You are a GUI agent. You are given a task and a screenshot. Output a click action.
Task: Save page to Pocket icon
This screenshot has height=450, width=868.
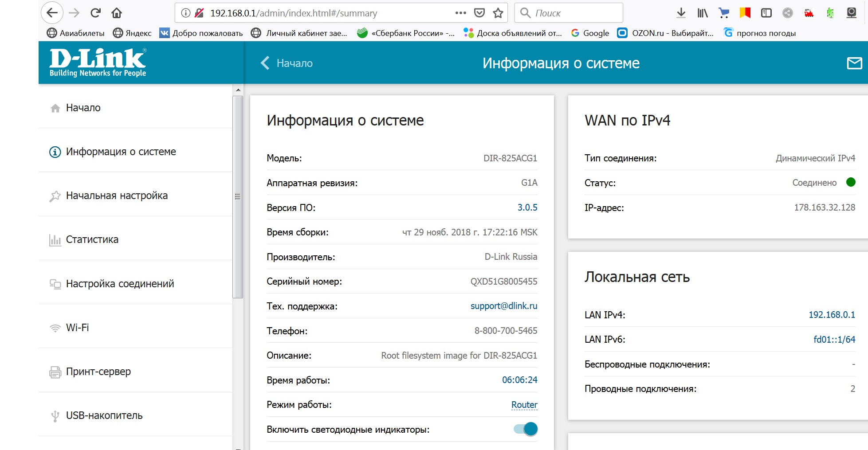(x=479, y=13)
